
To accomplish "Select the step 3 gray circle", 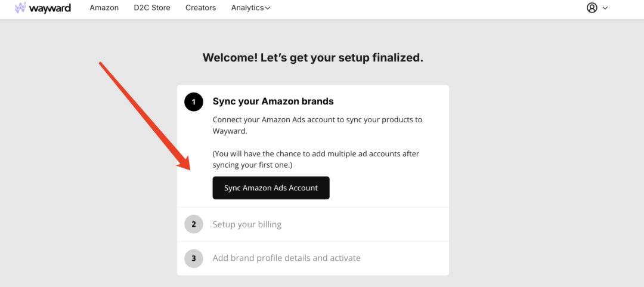I will (194, 258).
